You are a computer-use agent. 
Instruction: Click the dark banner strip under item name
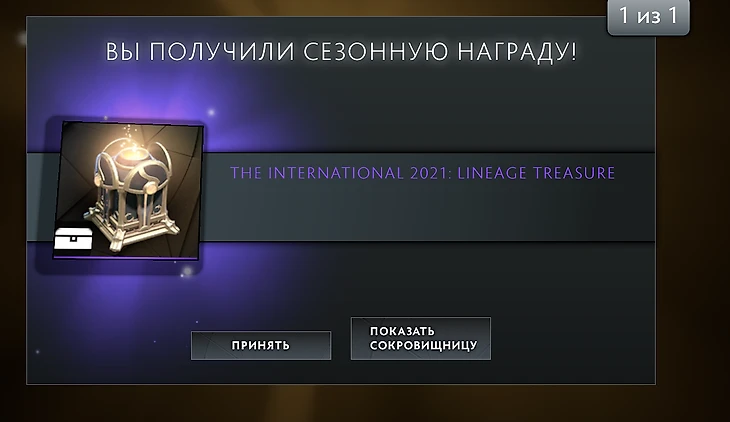coord(428,212)
